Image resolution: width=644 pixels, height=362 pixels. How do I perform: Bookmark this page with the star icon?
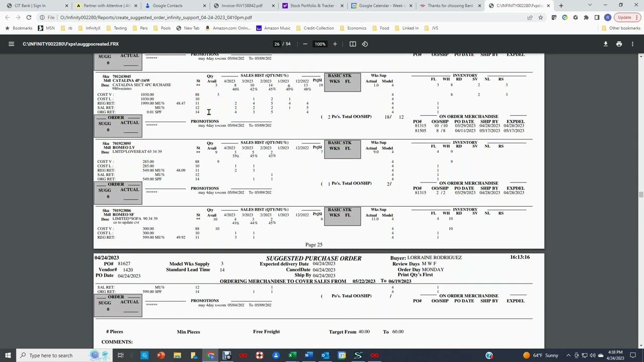click(x=540, y=17)
